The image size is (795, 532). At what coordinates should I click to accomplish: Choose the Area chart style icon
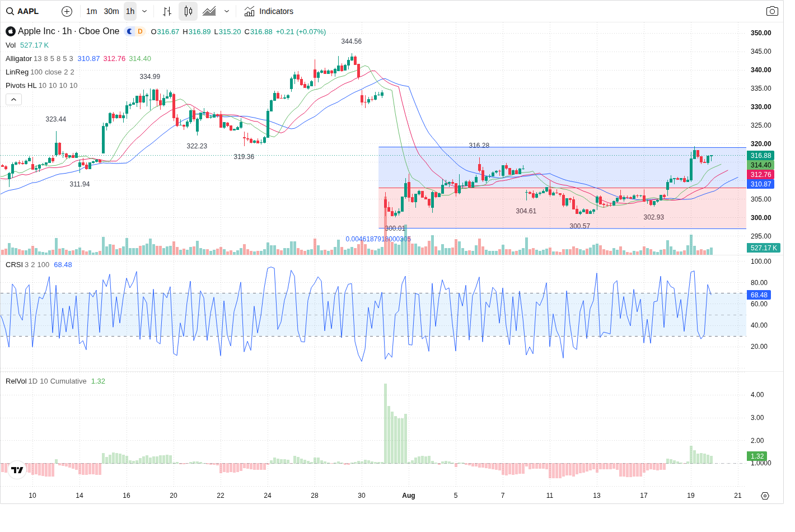[x=209, y=11]
